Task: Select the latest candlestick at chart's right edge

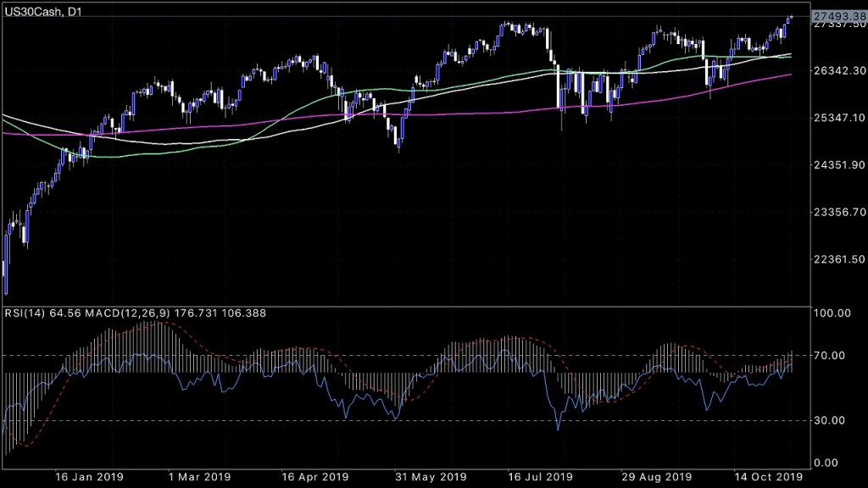Action: coord(791,18)
